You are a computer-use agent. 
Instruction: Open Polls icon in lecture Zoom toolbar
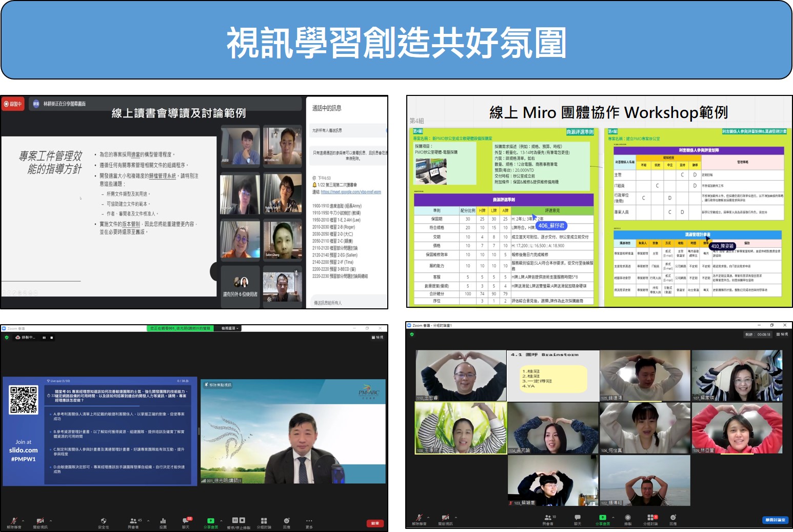[163, 521]
